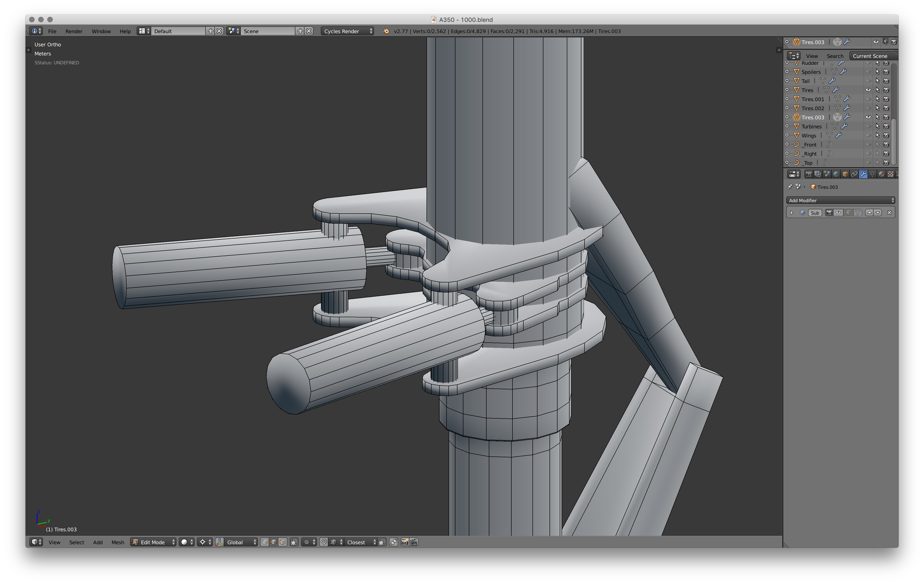The width and height of the screenshot is (924, 584).
Task: Open the Render properties tab icon
Action: point(808,174)
